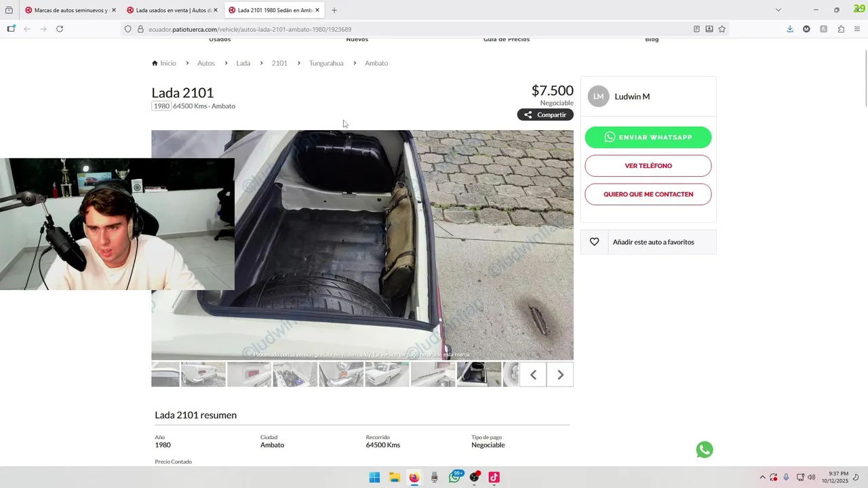The image size is (868, 488).
Task: Click the microphone app icon in taskbar
Action: tap(435, 477)
